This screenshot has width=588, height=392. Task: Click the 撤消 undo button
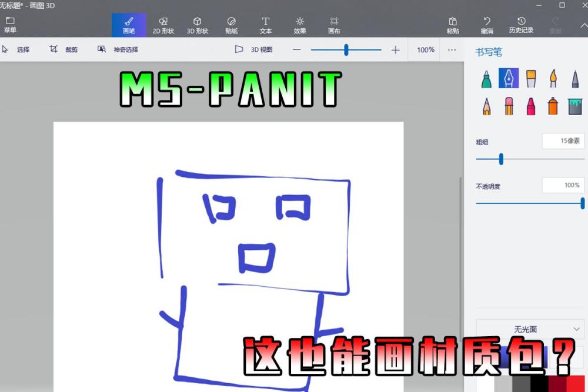pos(487,25)
